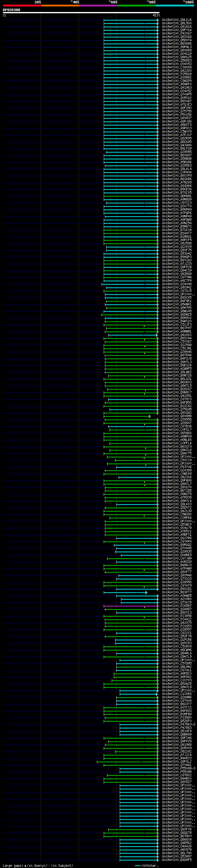197x868 pixels.
Task: Click the short green arrowhead of UniRef100_Q6V8M8
Action: click(150, 417)
